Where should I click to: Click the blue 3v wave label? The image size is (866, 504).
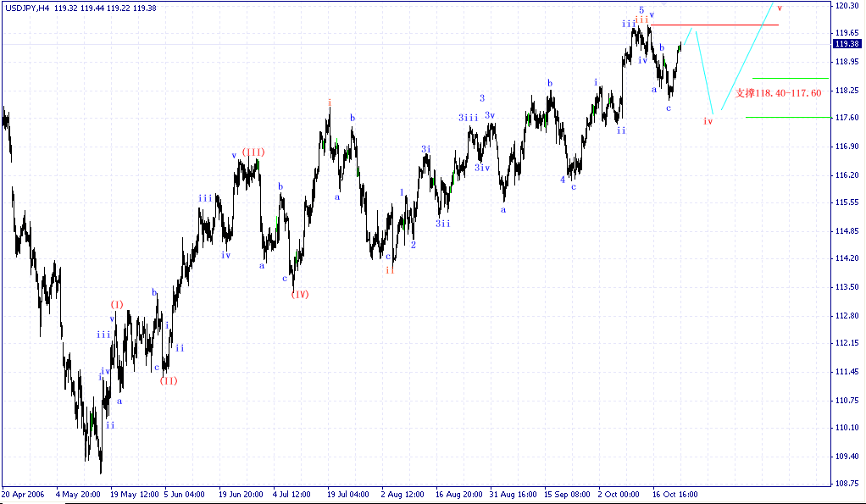[490, 115]
